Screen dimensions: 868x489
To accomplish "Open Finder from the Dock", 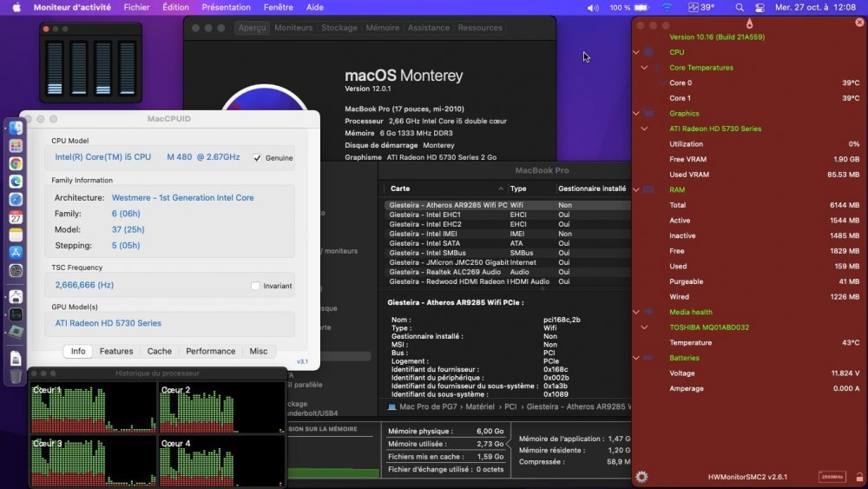I will pos(16,128).
